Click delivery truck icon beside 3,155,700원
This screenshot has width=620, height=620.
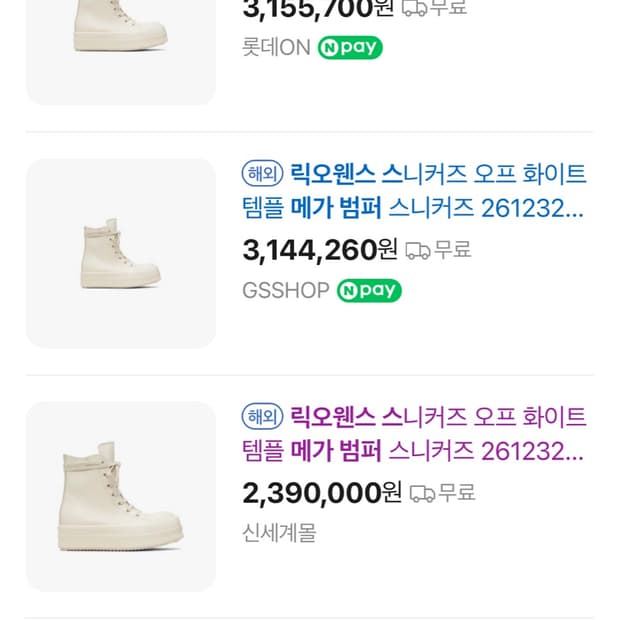point(414,8)
